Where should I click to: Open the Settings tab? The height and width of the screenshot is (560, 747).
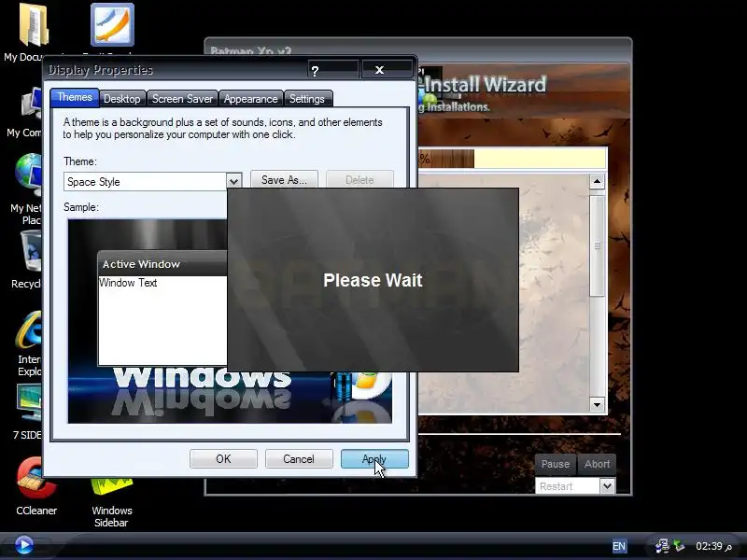pos(307,99)
